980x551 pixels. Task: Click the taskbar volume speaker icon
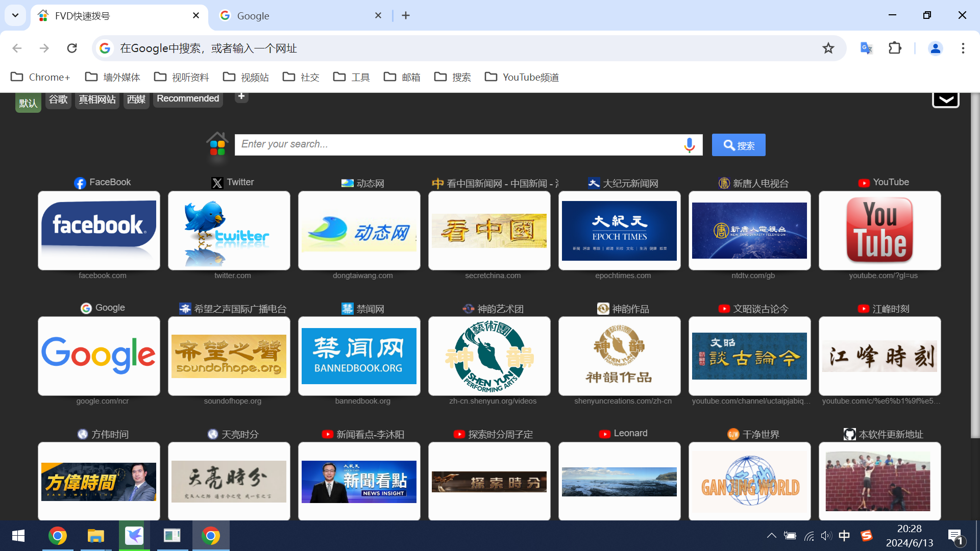[826, 536]
